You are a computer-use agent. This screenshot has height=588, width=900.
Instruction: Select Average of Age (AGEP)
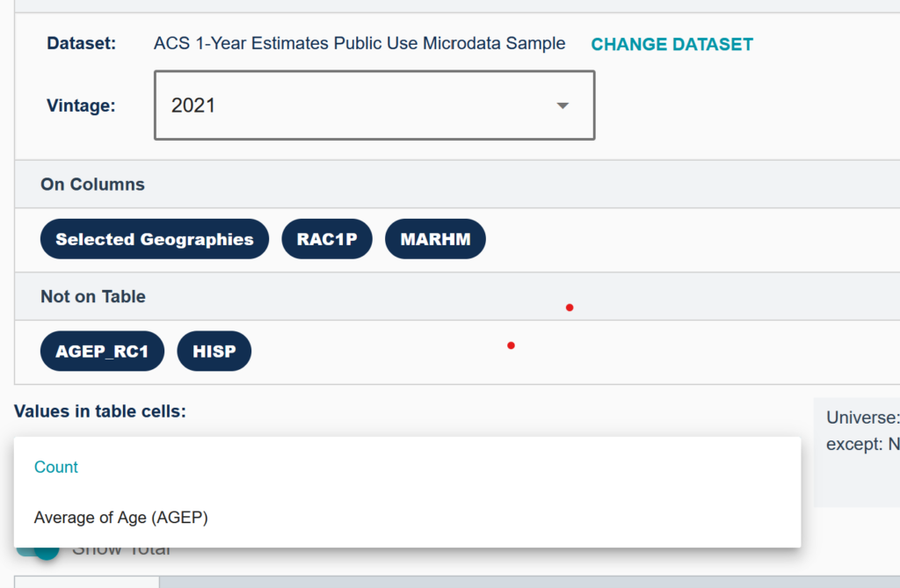(120, 518)
